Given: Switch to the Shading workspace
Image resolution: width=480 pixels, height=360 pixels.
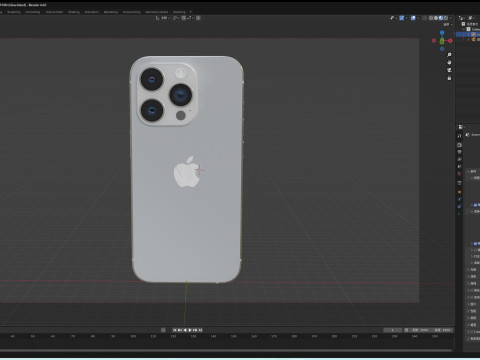Looking at the screenshot, I should tap(74, 12).
